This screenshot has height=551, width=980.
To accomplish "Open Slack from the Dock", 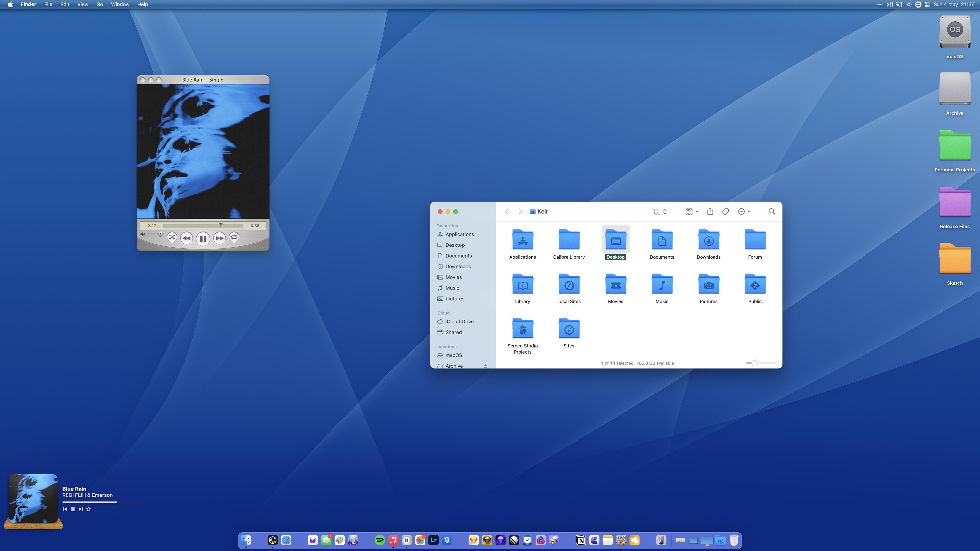I will [x=340, y=540].
